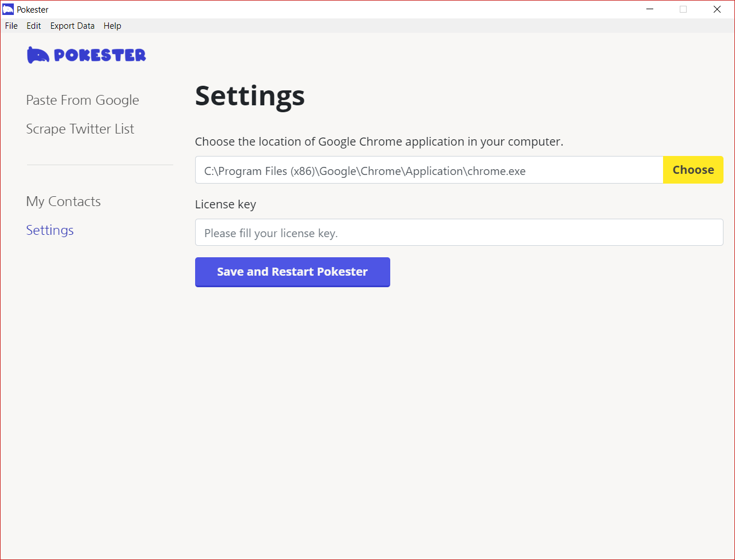Open My Contacts page

(63, 201)
